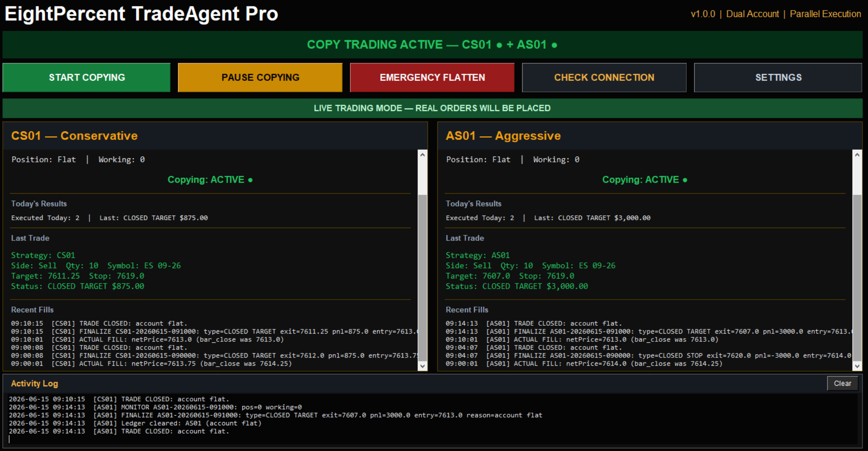
Task: Click Strategy: CS01 line
Action: pos(43,255)
